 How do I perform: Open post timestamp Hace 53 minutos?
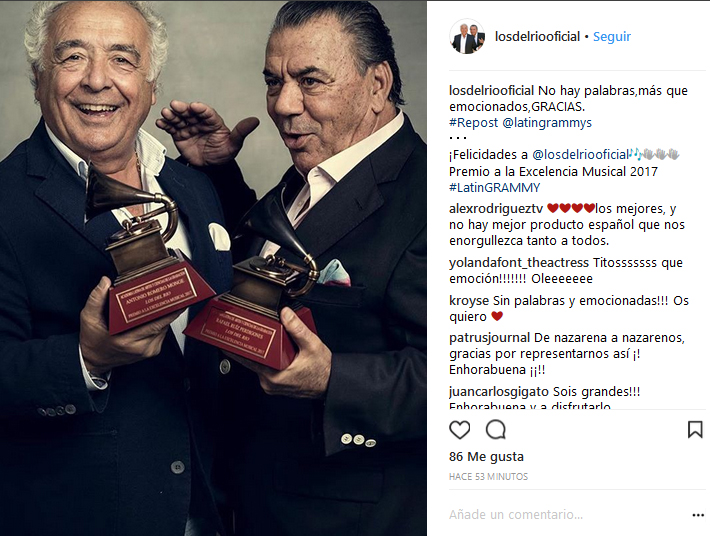point(488,477)
